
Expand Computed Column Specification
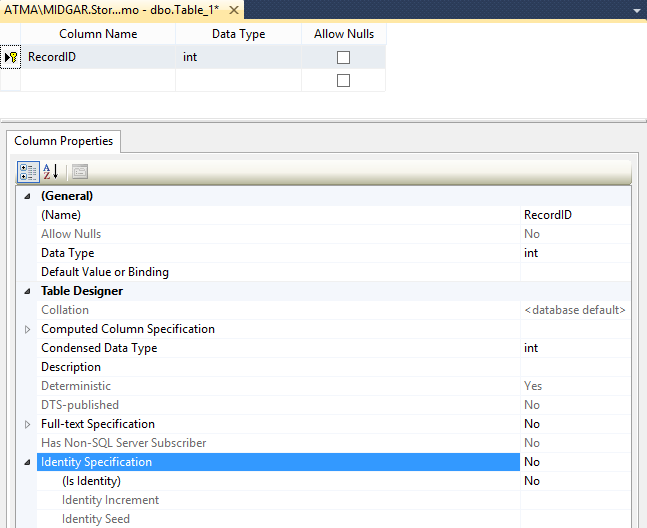click(x=27, y=329)
